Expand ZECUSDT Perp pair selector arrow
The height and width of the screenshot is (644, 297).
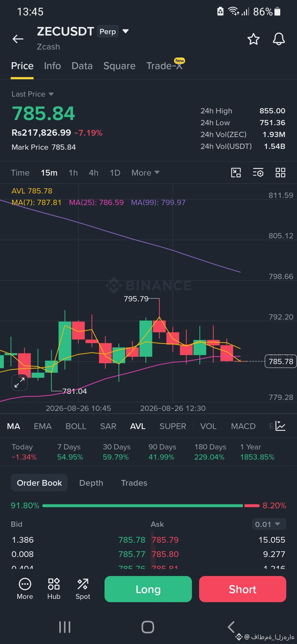click(x=125, y=31)
